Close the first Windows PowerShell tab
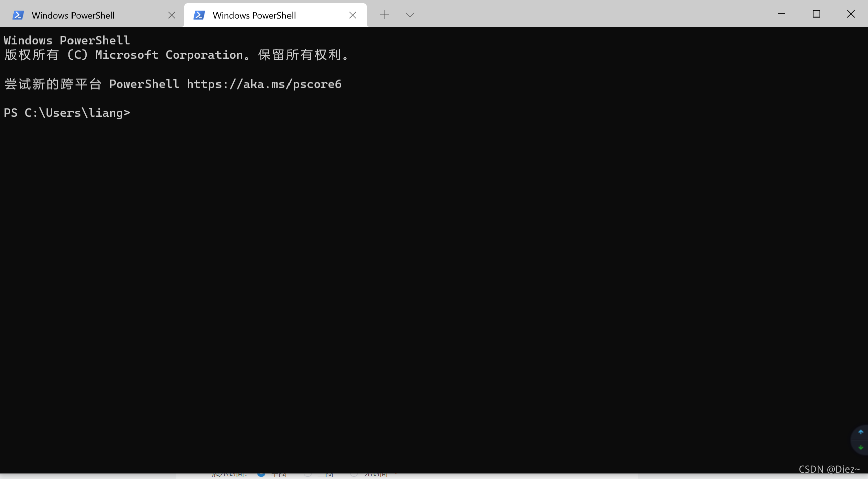Screen dimensions: 868x479 pyautogui.click(x=172, y=15)
